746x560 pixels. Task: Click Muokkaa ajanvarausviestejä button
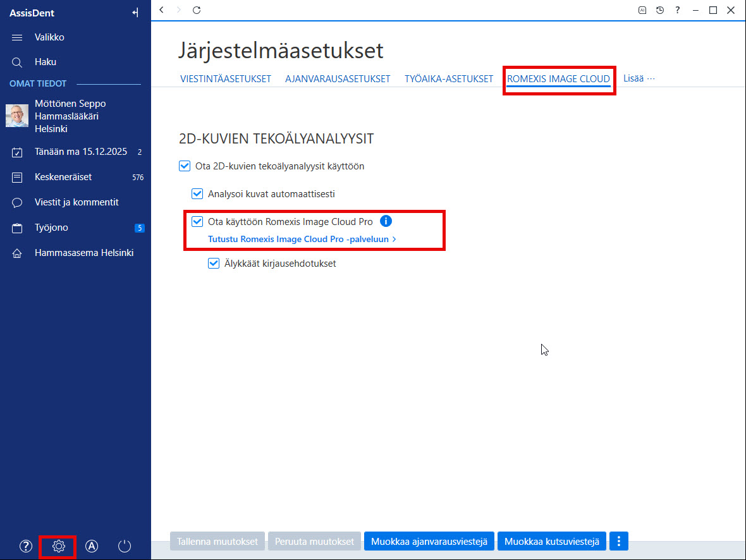point(429,542)
